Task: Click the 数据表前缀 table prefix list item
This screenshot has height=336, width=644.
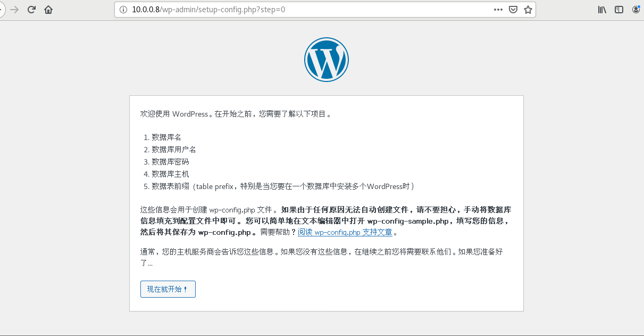Action: (x=283, y=186)
